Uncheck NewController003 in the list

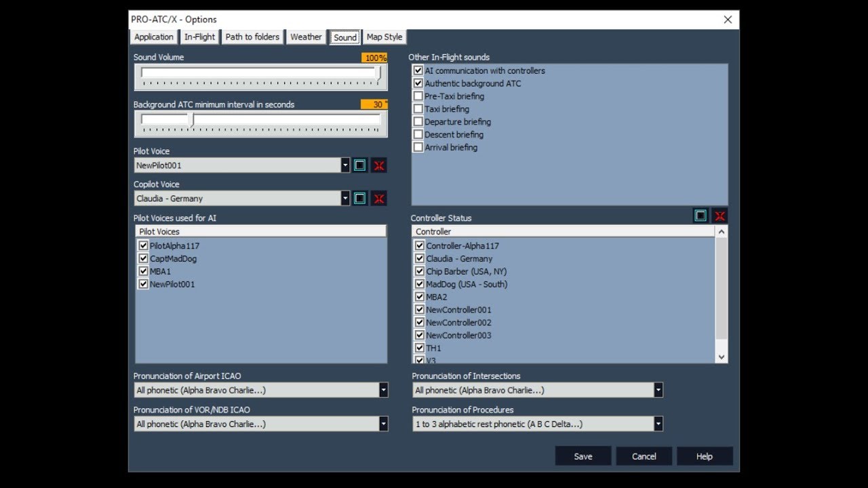click(x=420, y=335)
